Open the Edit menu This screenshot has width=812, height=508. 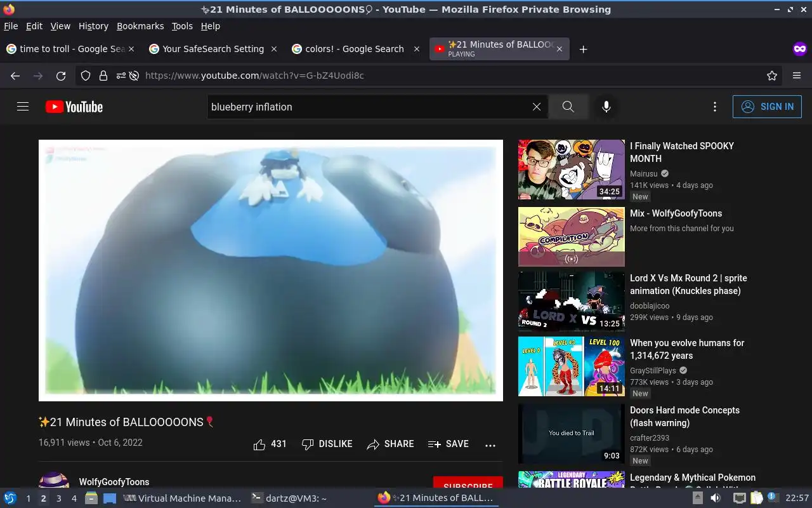coord(34,26)
